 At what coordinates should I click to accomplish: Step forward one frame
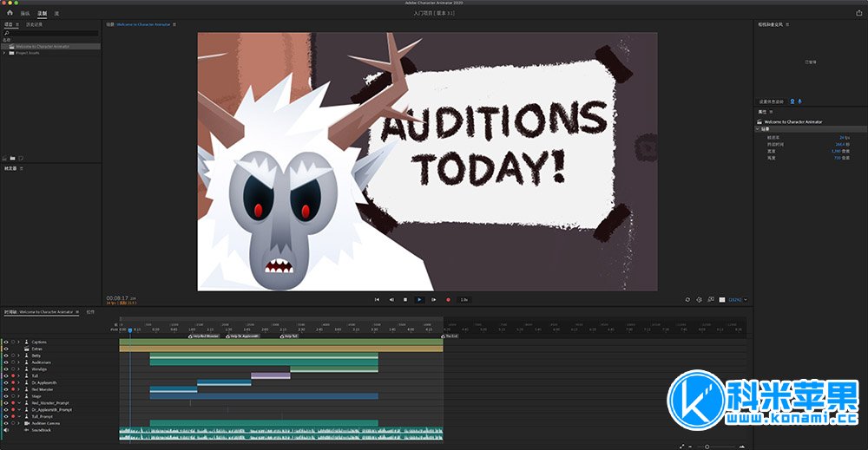click(x=433, y=300)
